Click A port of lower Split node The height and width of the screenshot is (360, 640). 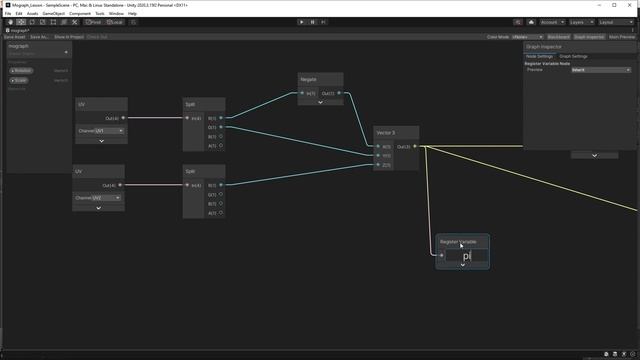[221, 213]
